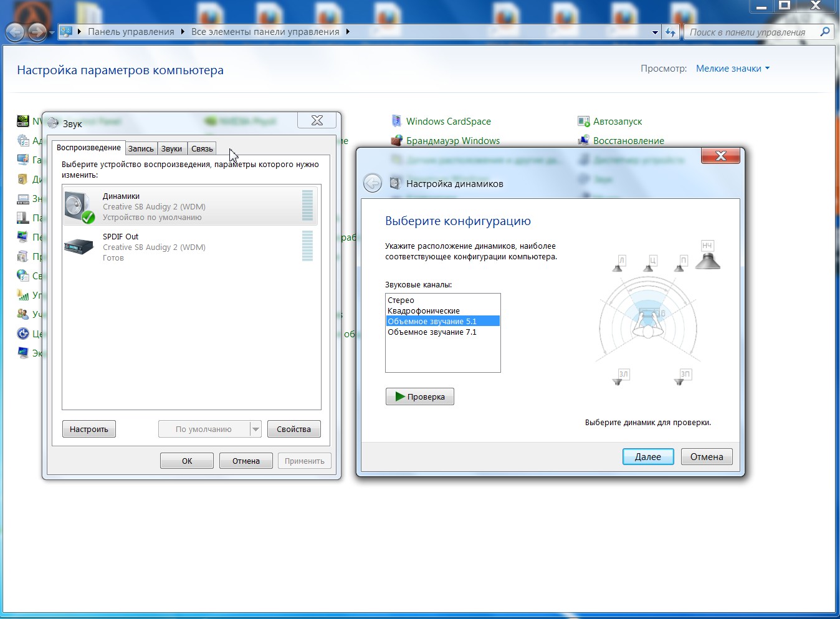Viewport: 840px width, 619px height.
Task: Click Все элементы панели управления breadcrumb
Action: point(265,32)
